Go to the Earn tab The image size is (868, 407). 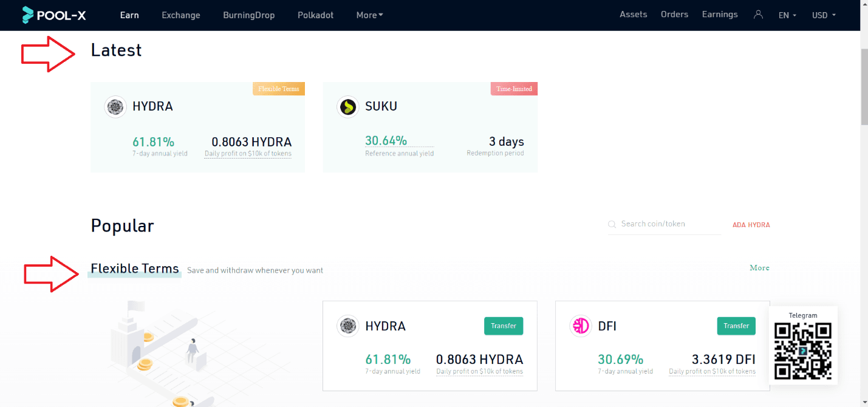point(129,15)
